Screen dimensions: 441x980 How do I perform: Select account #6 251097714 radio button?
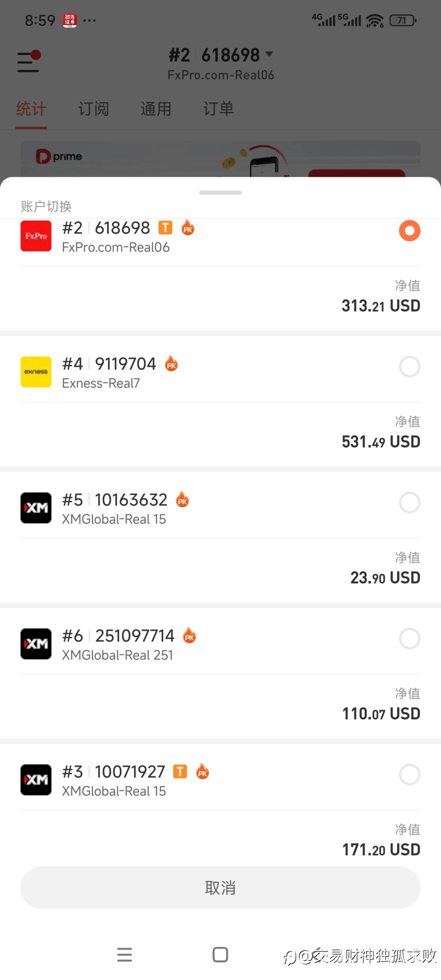pyautogui.click(x=409, y=639)
